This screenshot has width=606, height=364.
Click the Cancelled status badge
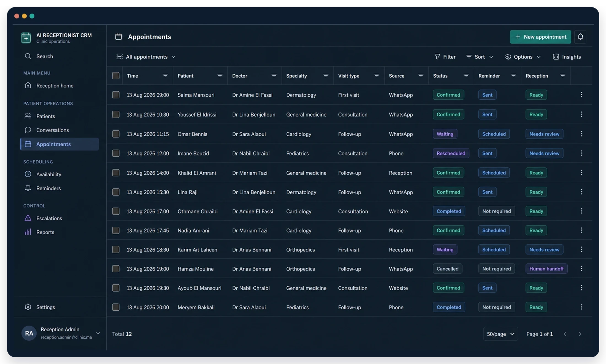click(x=447, y=269)
